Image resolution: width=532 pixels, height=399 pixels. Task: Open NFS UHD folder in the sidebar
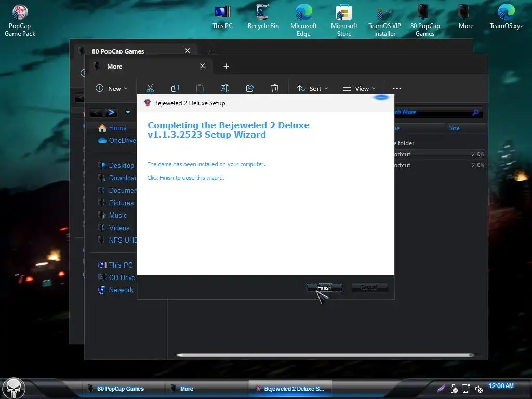117,240
